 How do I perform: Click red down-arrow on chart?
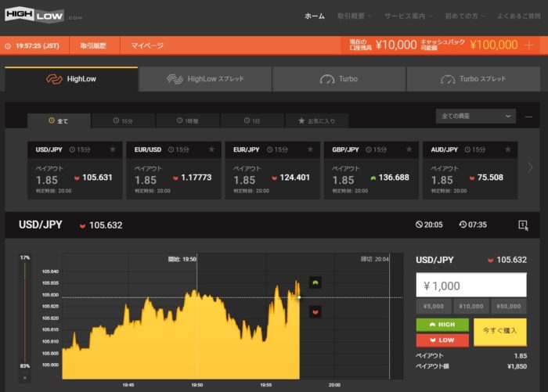tap(315, 311)
